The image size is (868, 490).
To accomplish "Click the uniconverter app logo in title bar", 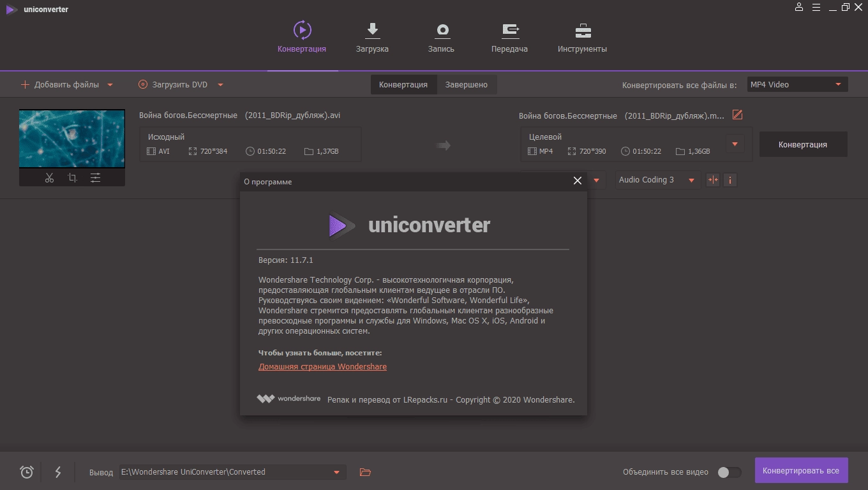I will point(36,10).
